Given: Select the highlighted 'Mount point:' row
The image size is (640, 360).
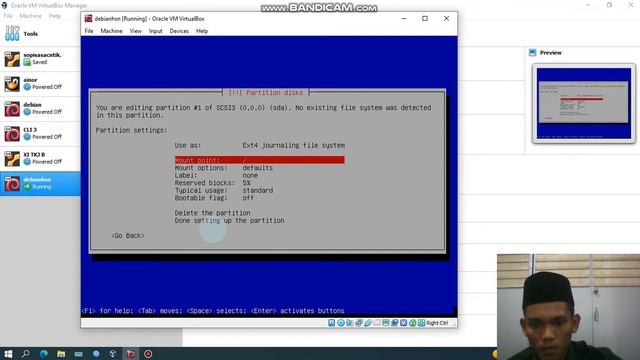Looking at the screenshot, I should pos(260,160).
